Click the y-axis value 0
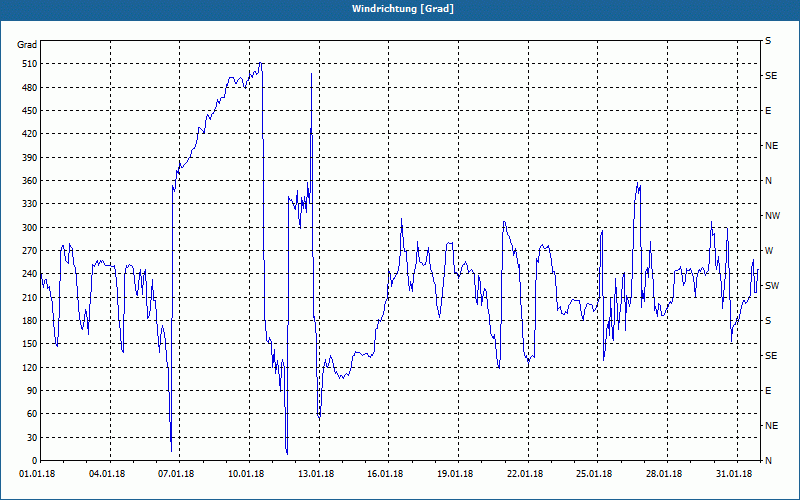The image size is (800, 500). click(x=35, y=461)
